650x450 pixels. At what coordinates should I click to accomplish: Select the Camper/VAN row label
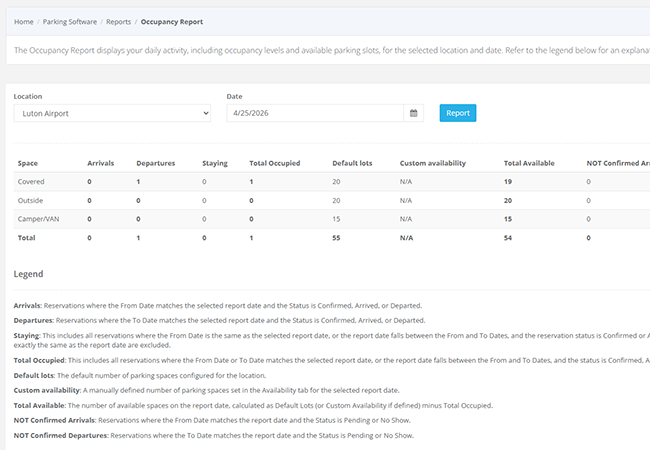click(x=39, y=219)
